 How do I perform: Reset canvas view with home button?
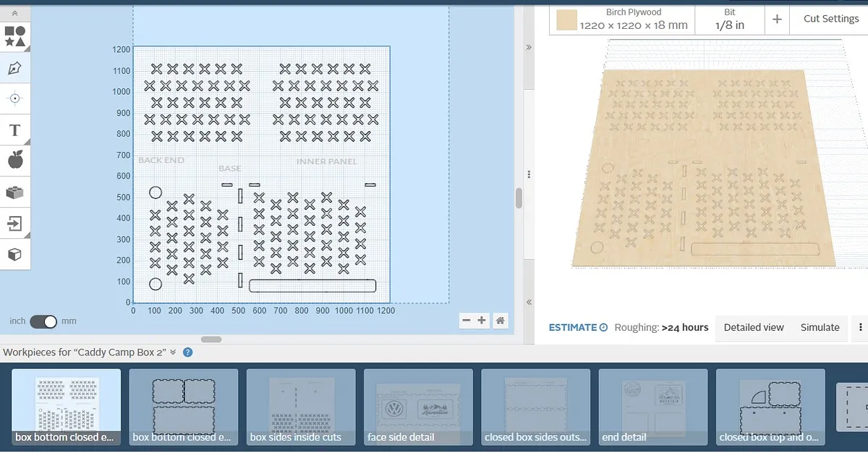(x=500, y=321)
